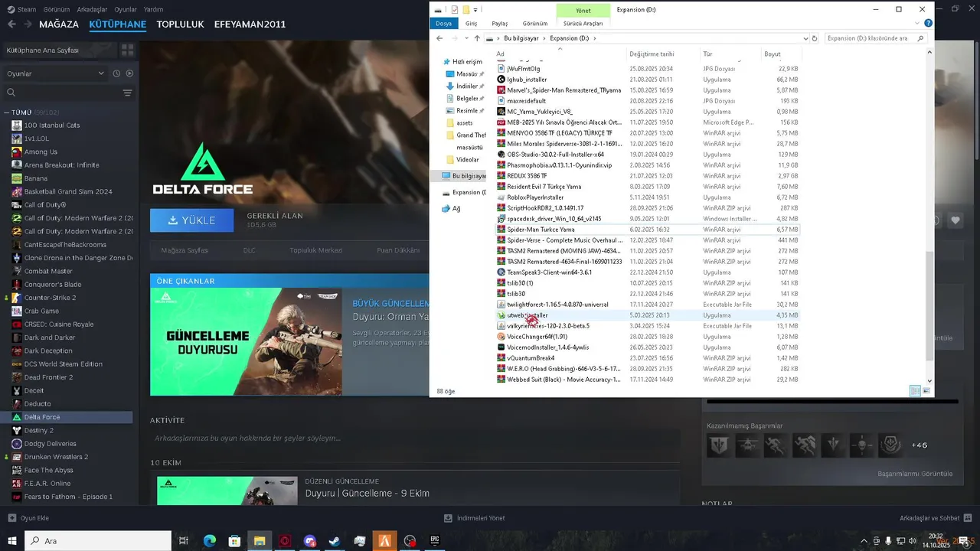Open Microsoft Edge from the taskbar
980x551 pixels.
210,540
